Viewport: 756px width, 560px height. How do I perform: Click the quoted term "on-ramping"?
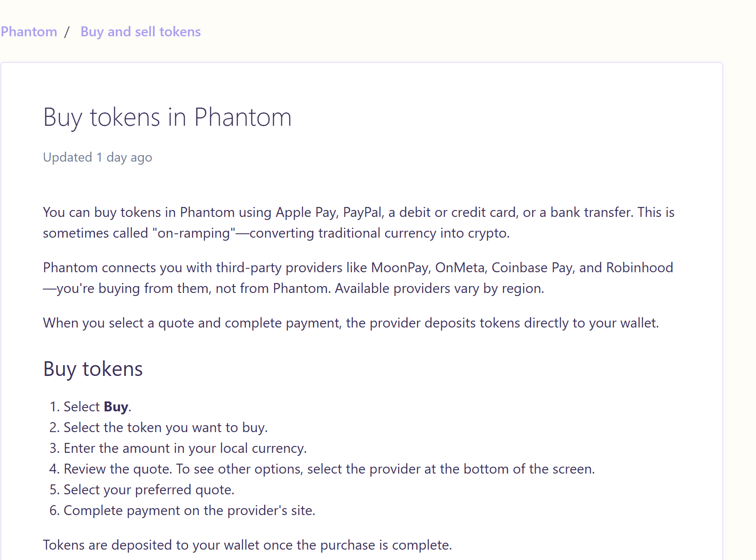[194, 233]
